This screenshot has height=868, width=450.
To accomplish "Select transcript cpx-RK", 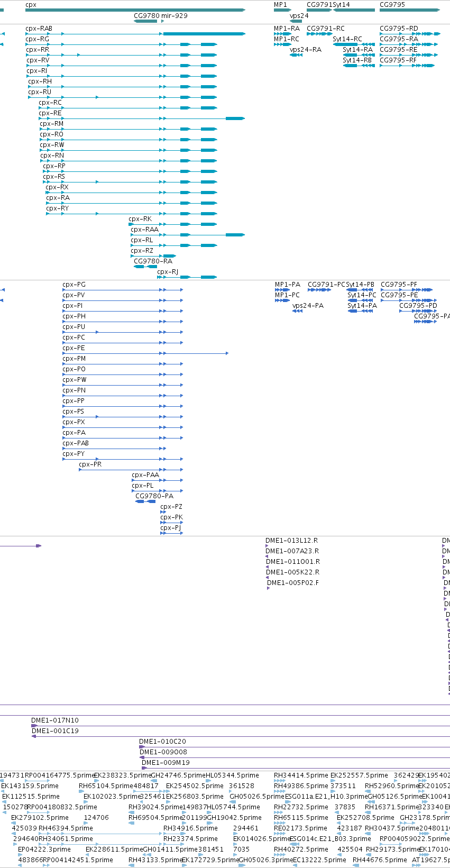I will click(x=140, y=219).
